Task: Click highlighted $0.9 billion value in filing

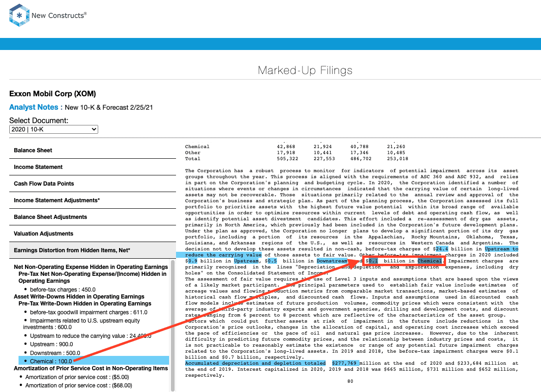Action: point(192,261)
